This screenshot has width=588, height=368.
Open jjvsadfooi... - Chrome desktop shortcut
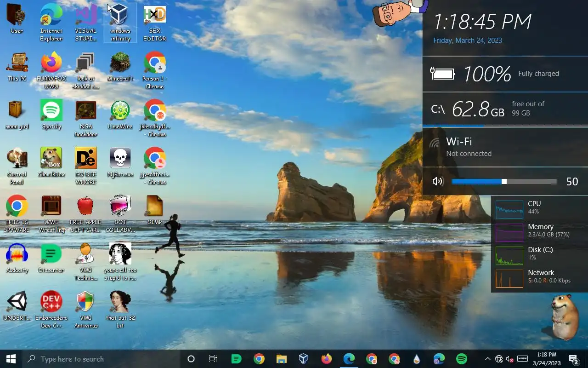[155, 166]
